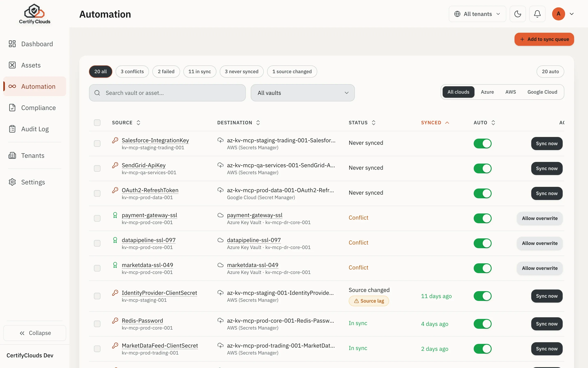Sort by the Status column
This screenshot has height=368, width=588.
(362, 122)
